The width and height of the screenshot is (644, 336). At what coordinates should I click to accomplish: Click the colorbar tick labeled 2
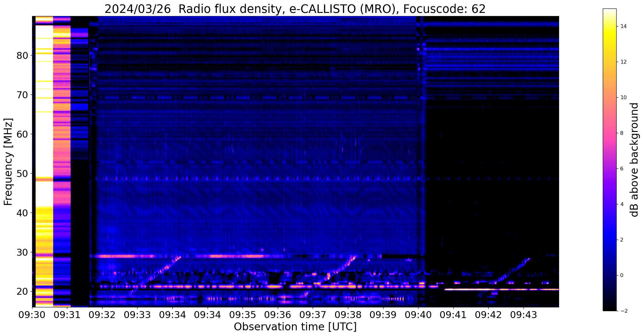pyautogui.click(x=622, y=240)
